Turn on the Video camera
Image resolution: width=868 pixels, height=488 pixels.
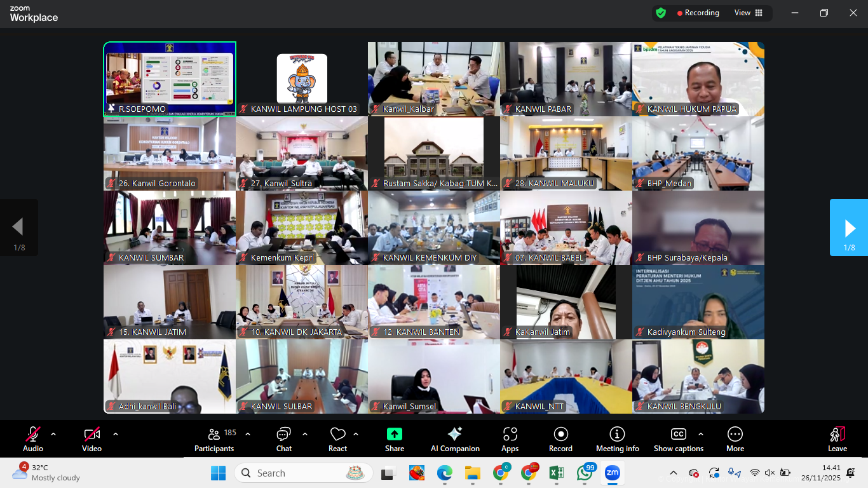point(92,435)
